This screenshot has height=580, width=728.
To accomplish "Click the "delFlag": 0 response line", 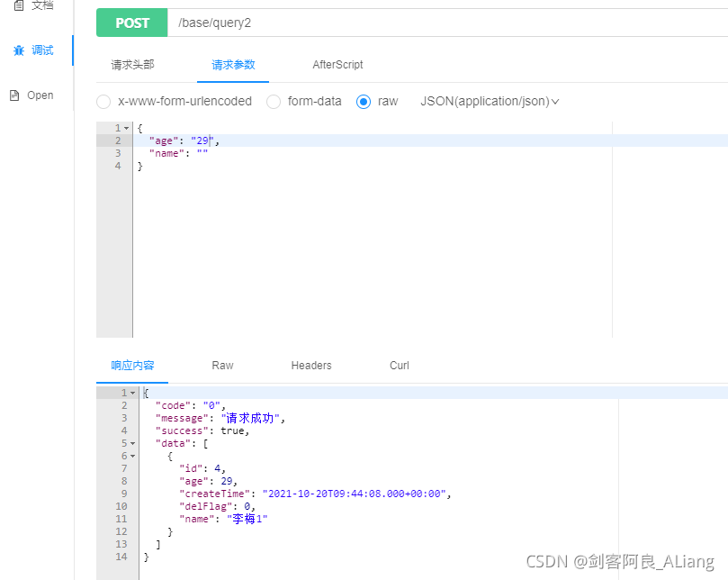I will 217,506.
